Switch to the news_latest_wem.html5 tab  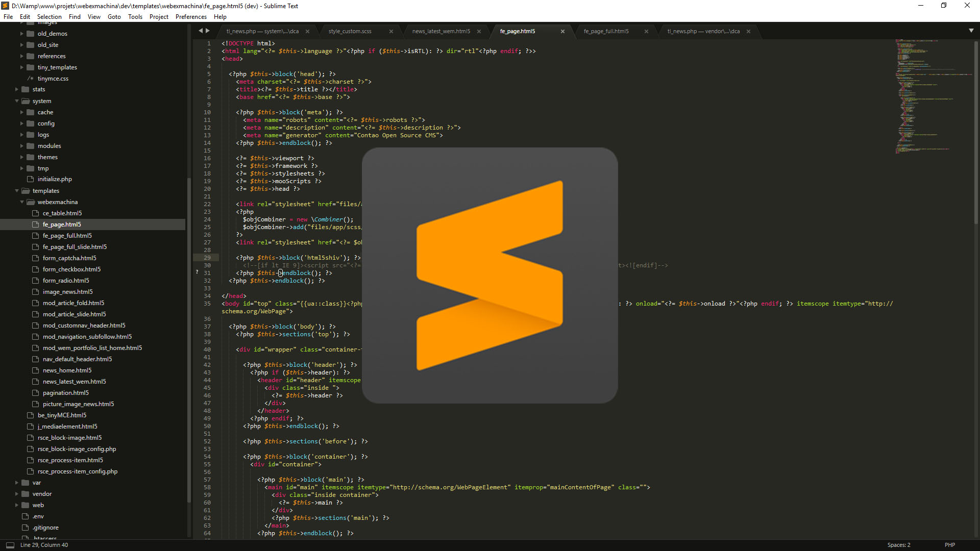pos(441,31)
